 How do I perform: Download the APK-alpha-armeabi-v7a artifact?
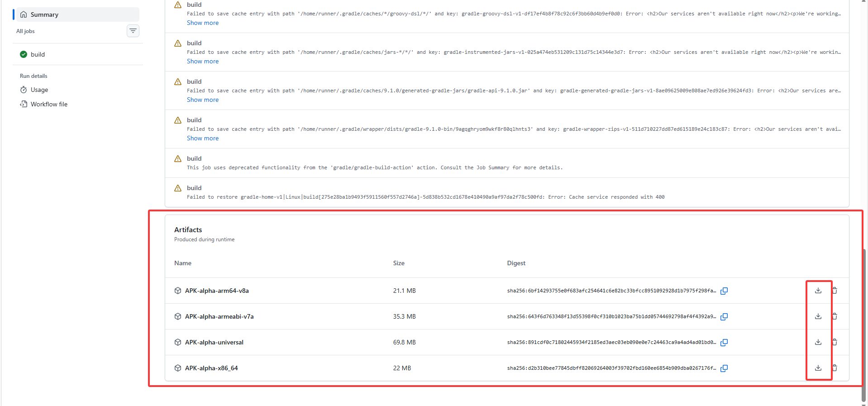[818, 316]
